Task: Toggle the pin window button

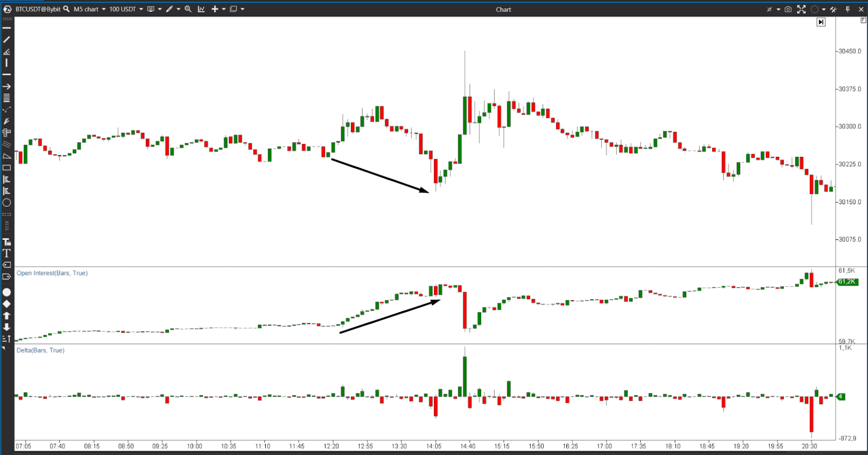Action: tap(847, 9)
